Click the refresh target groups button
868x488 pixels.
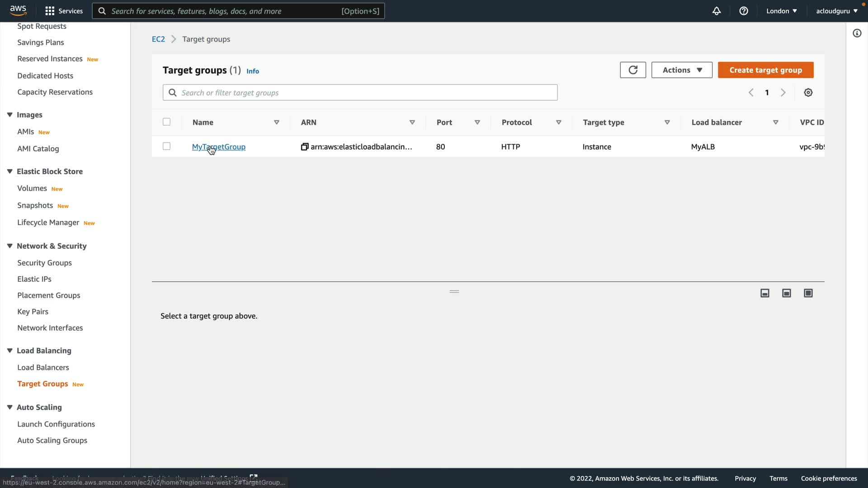(632, 70)
